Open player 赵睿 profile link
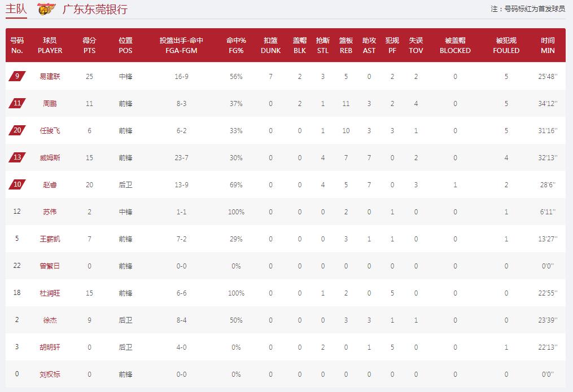The width and height of the screenshot is (573, 392). [50, 184]
